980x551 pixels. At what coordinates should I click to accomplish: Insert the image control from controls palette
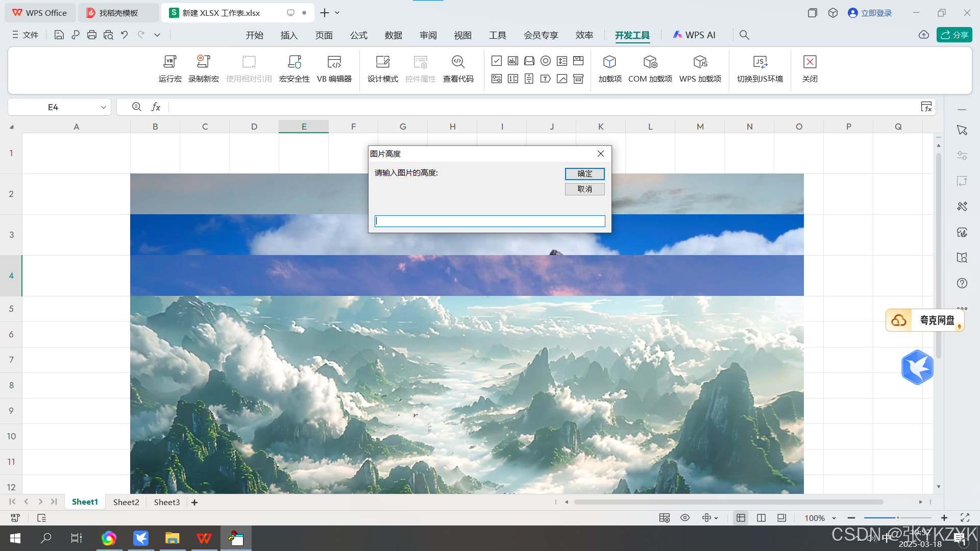click(x=562, y=79)
